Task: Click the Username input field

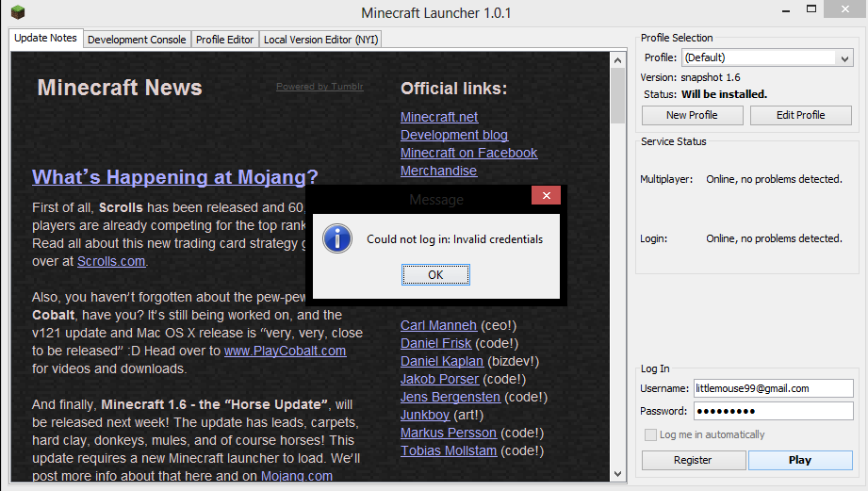Action: click(x=772, y=388)
